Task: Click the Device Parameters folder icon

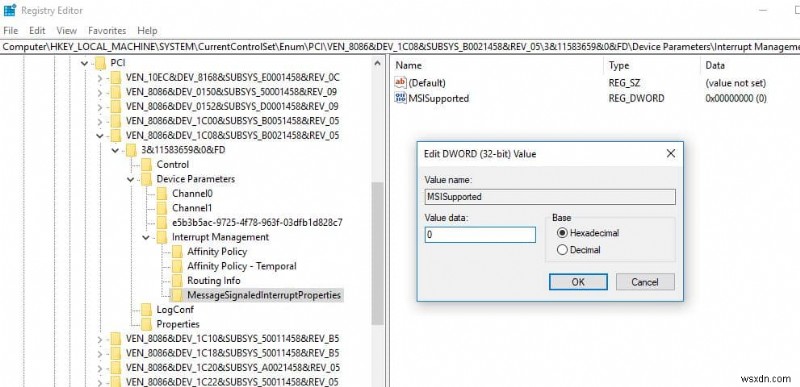Action: tap(146, 179)
